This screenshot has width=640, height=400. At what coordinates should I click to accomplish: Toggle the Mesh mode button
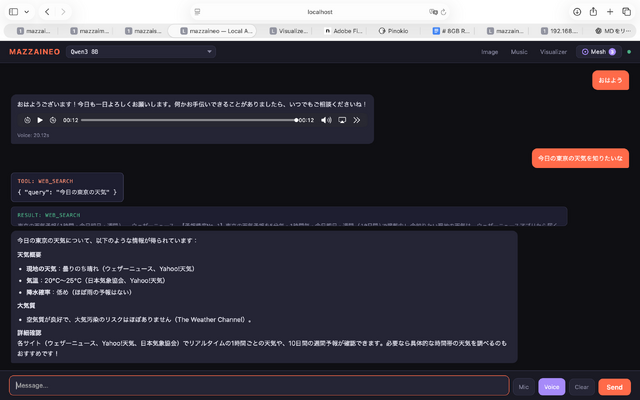click(x=598, y=51)
